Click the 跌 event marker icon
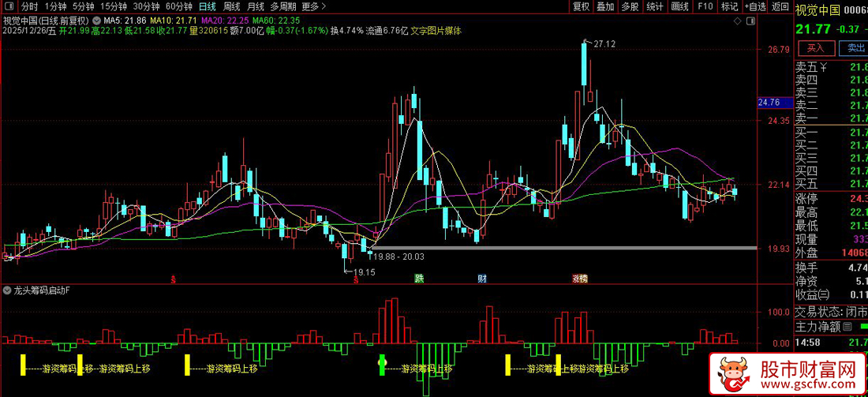868x397 pixels. pyautogui.click(x=419, y=279)
